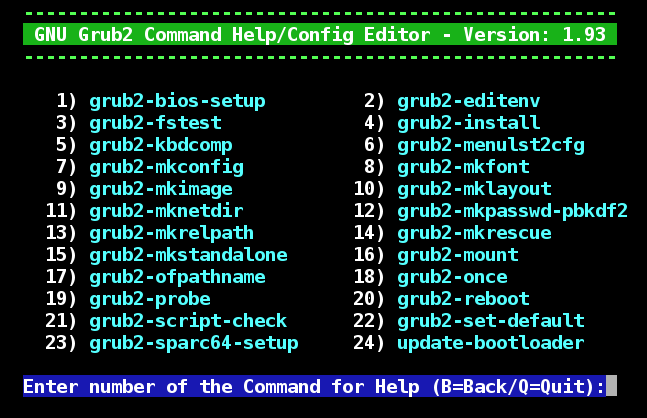Select the grub2-mklayout entry
Image resolution: width=647 pixels, height=418 pixels.
coord(475,189)
